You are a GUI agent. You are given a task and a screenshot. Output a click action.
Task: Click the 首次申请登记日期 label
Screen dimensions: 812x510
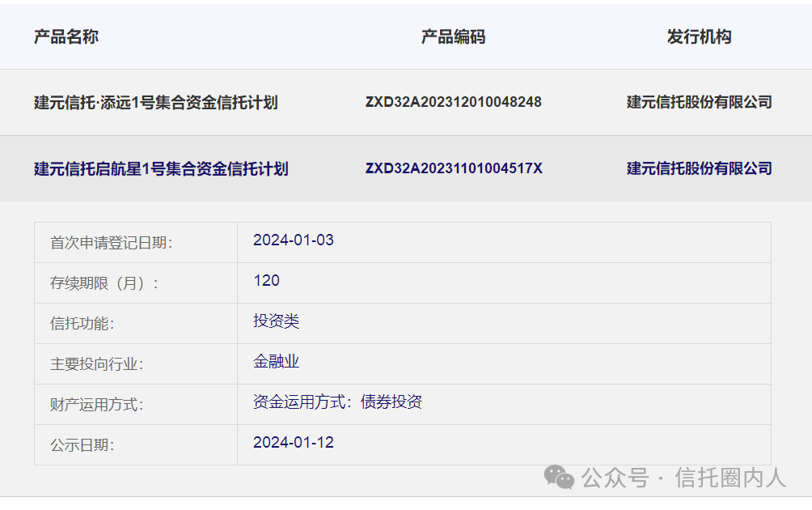point(112,243)
